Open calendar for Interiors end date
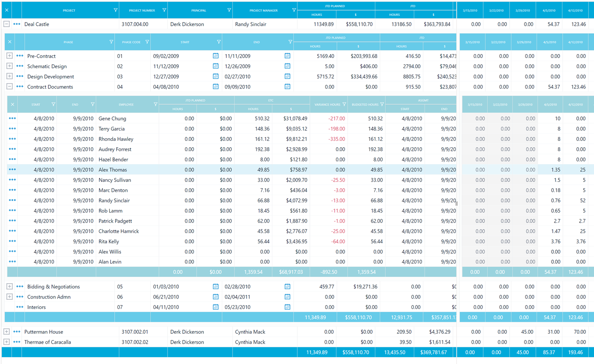This screenshot has height=364, width=594. point(287,307)
